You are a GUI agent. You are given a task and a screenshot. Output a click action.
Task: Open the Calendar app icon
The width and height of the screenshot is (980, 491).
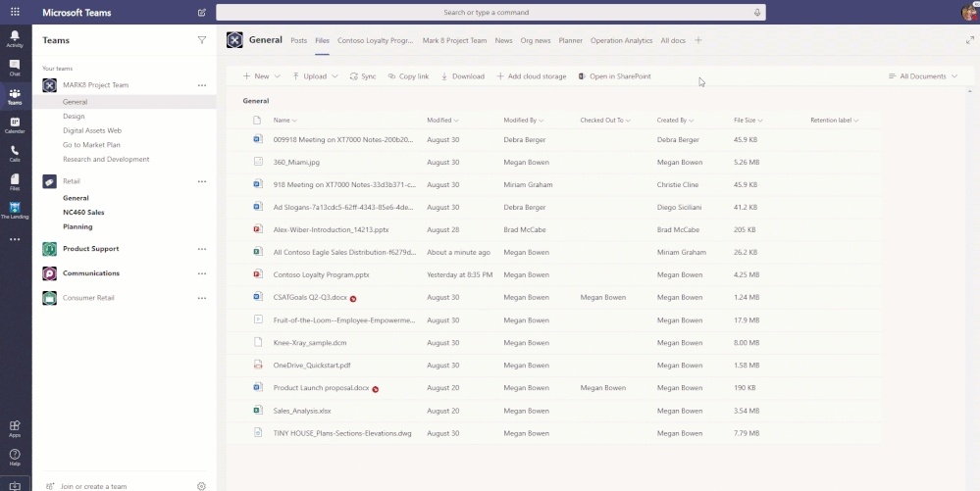click(x=15, y=123)
